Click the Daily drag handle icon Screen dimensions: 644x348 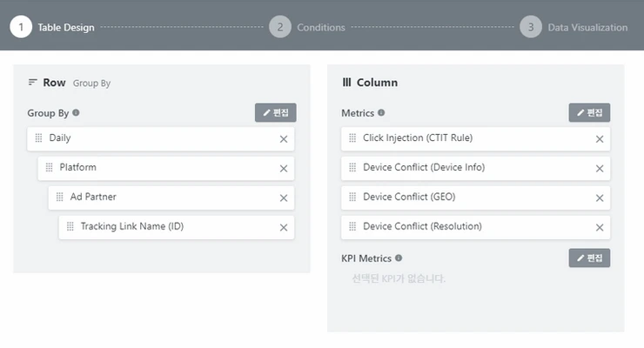coord(38,138)
